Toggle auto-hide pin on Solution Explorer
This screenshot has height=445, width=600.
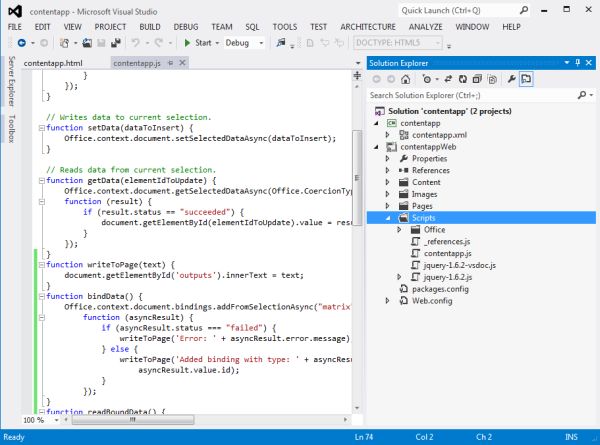coord(575,62)
